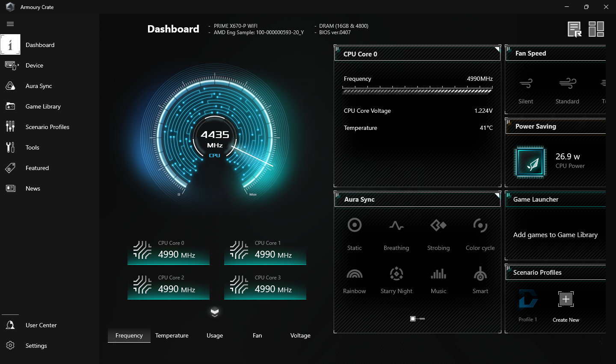This screenshot has width=616, height=364.
Task: Pick the Rainbow Aura Sync effect
Action: click(354, 274)
